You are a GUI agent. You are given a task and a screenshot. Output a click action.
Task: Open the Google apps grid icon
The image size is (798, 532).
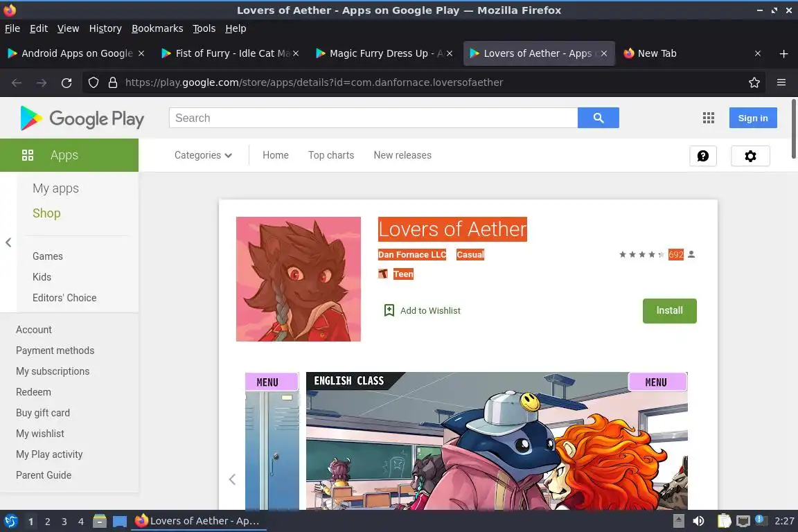709,118
